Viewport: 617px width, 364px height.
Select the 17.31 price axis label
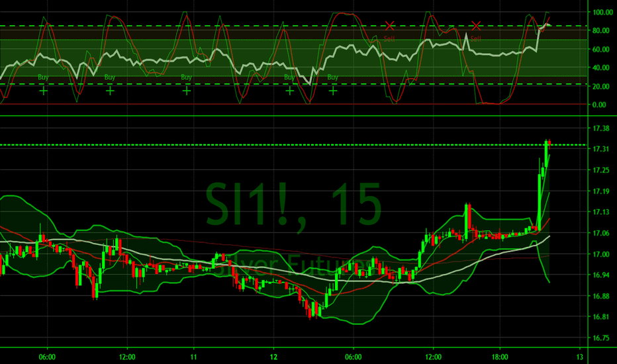pos(601,149)
